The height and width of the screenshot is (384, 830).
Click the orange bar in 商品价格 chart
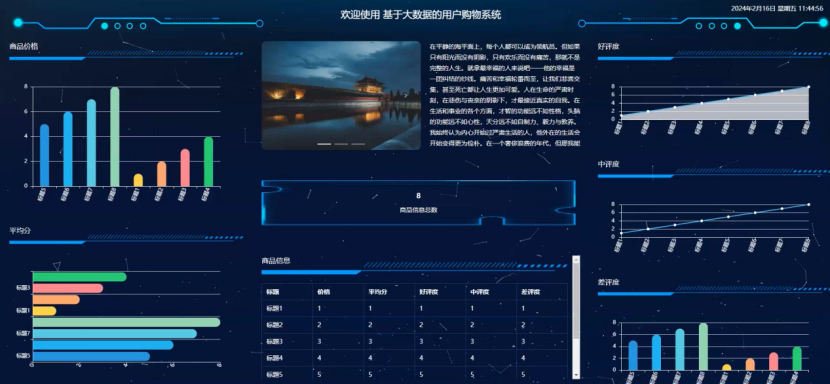(161, 174)
